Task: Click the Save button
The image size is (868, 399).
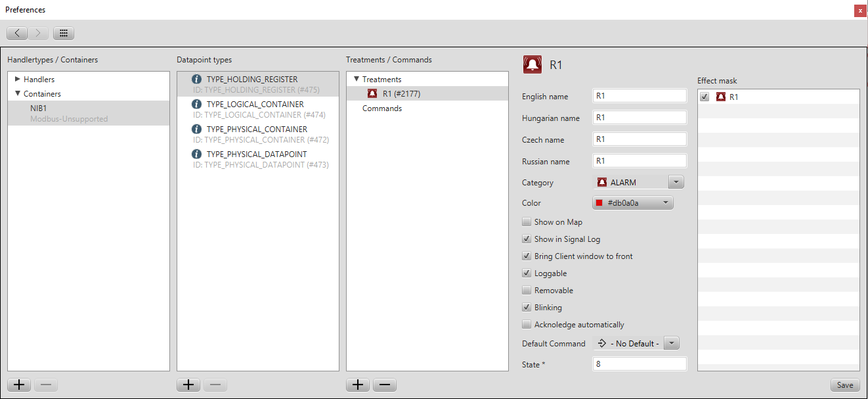Action: click(x=844, y=385)
